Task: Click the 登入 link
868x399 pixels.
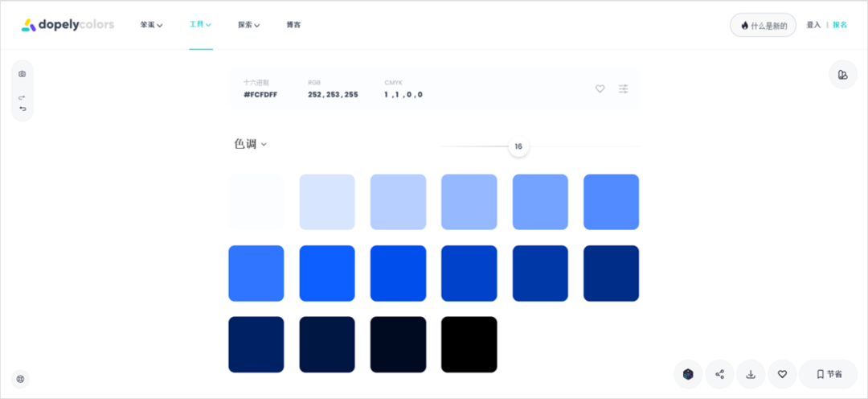Action: [813, 25]
